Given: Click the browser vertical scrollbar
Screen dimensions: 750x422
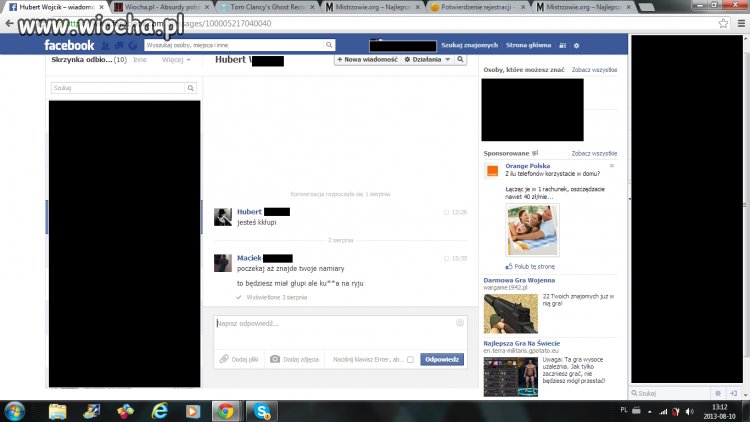Looking at the screenshot, I should point(746,206).
